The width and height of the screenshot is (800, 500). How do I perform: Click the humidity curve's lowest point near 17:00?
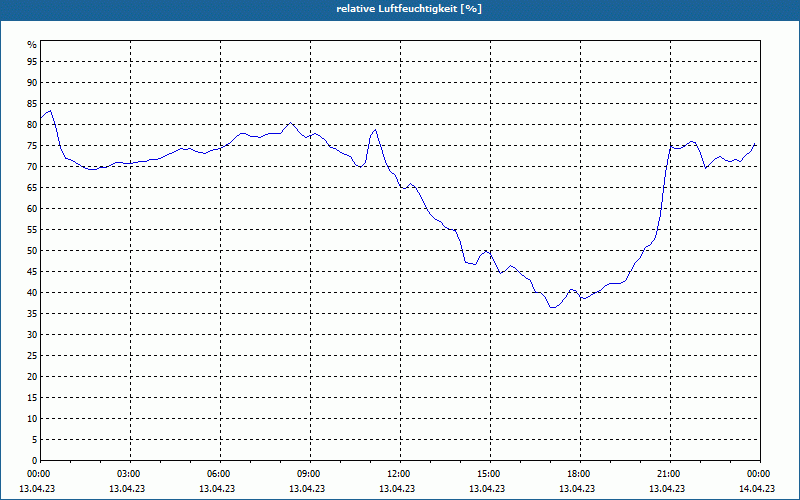[553, 307]
